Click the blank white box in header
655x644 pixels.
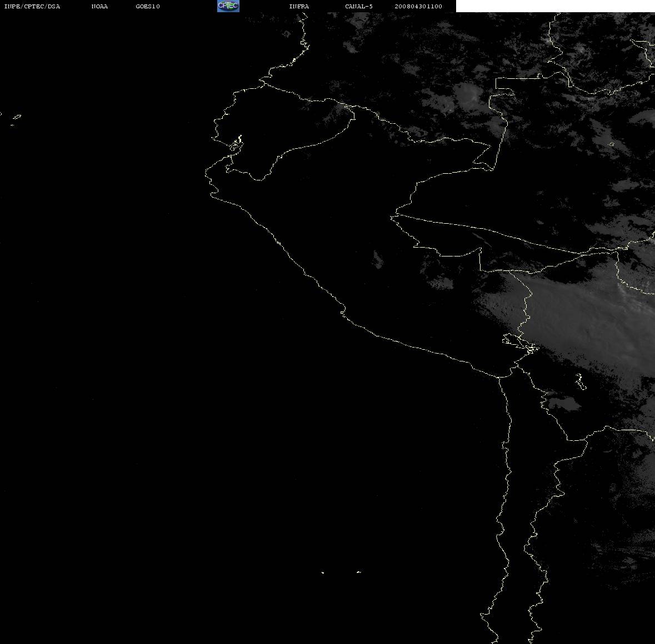(x=555, y=6)
